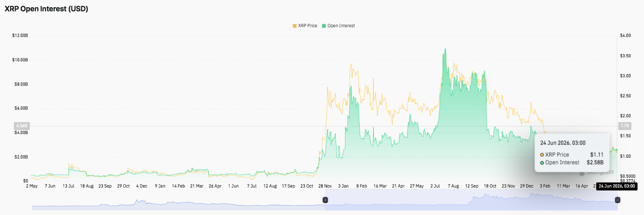Screen dimensions: 644x215
Task: Click the 18 Oct date label on x-axis
Action: [489, 186]
